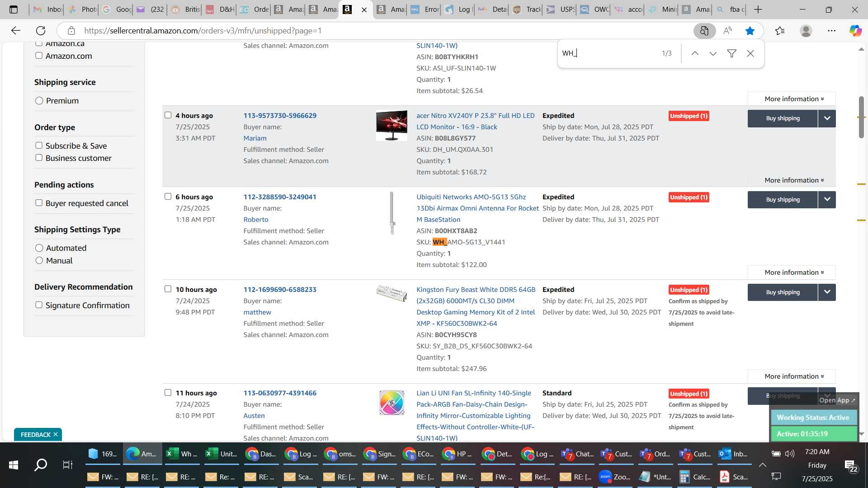Screen dimensions: 868x488
Task: Click the volume speaker tray icon
Action: [790, 453]
